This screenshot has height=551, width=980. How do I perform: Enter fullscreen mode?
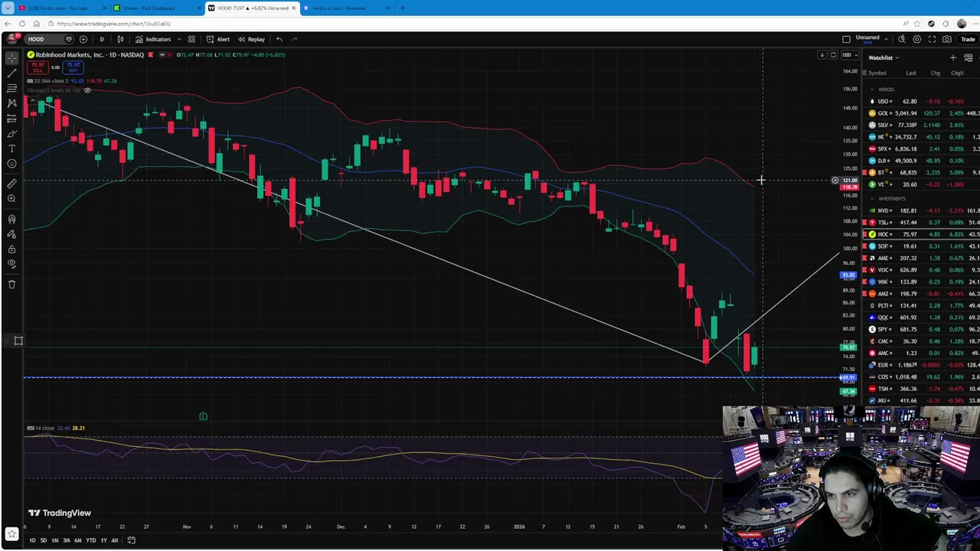[932, 39]
